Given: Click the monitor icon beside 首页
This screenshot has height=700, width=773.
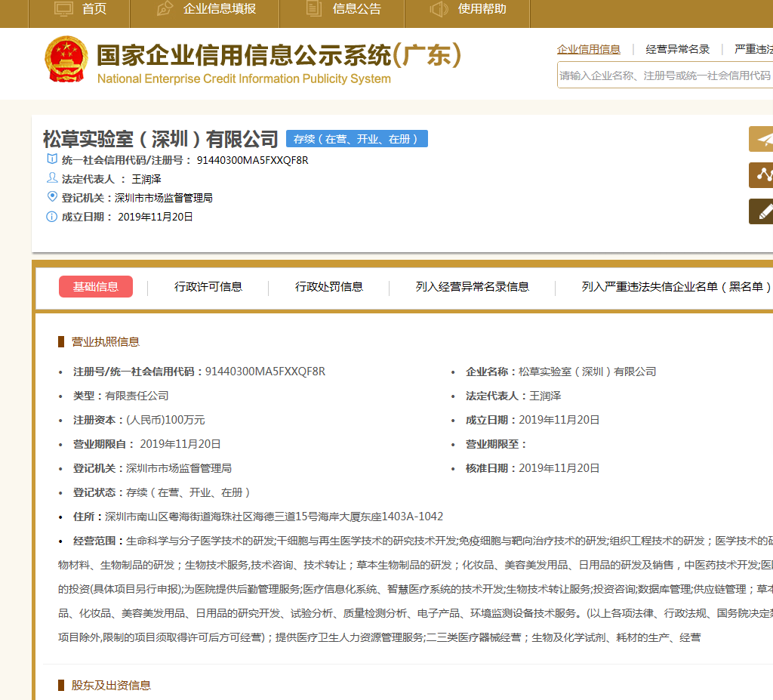Looking at the screenshot, I should tap(63, 9).
